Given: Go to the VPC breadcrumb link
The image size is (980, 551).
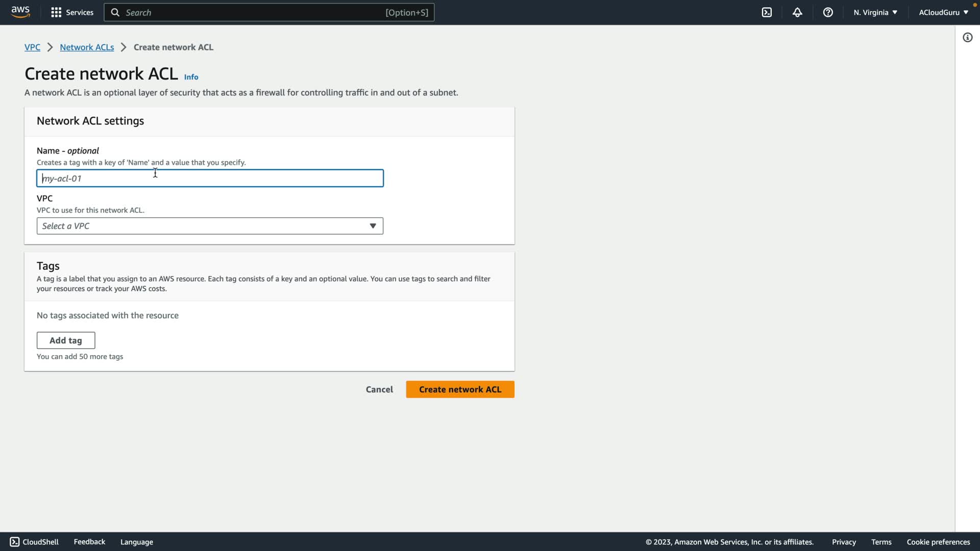Looking at the screenshot, I should [x=32, y=47].
